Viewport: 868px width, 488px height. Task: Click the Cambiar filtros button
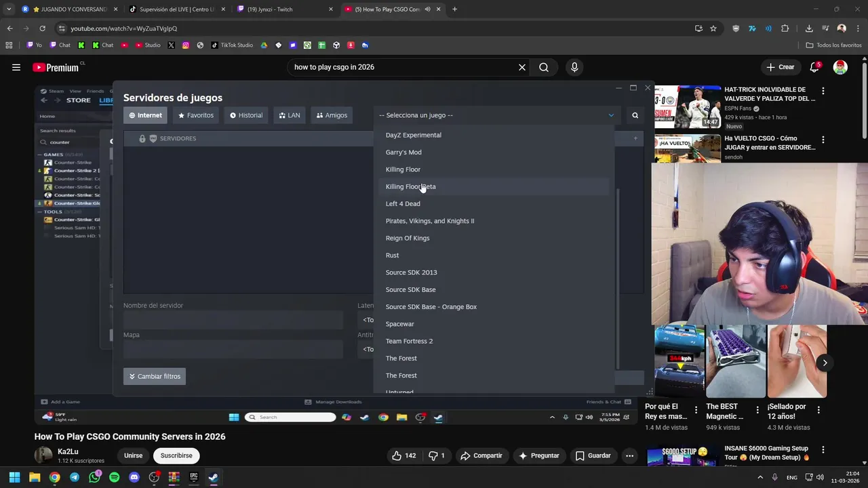point(155,376)
